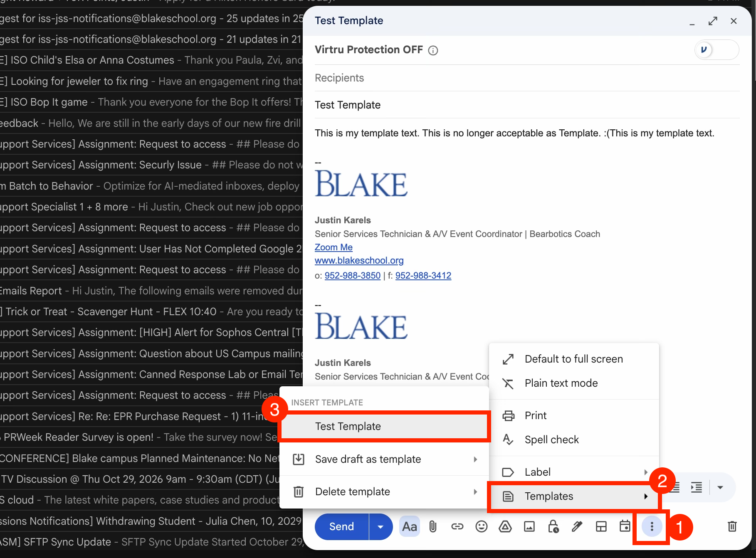
Task: Open Assignment: Securly Issue email
Action: pos(151,165)
